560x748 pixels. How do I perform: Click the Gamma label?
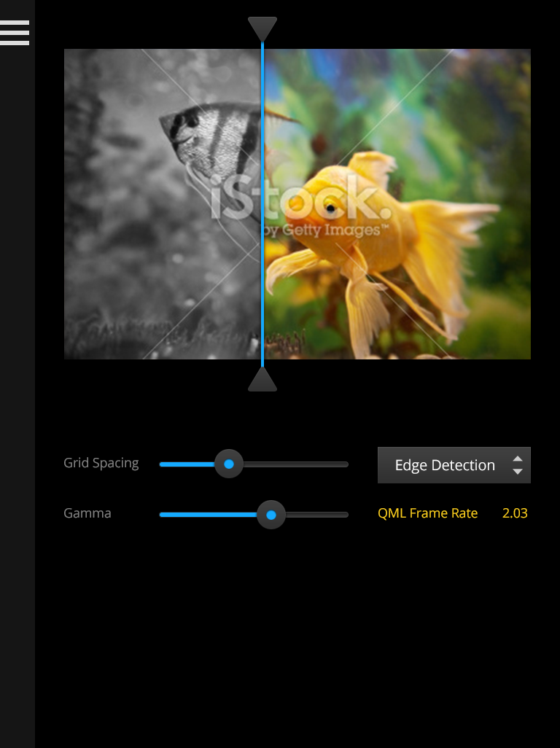[87, 513]
